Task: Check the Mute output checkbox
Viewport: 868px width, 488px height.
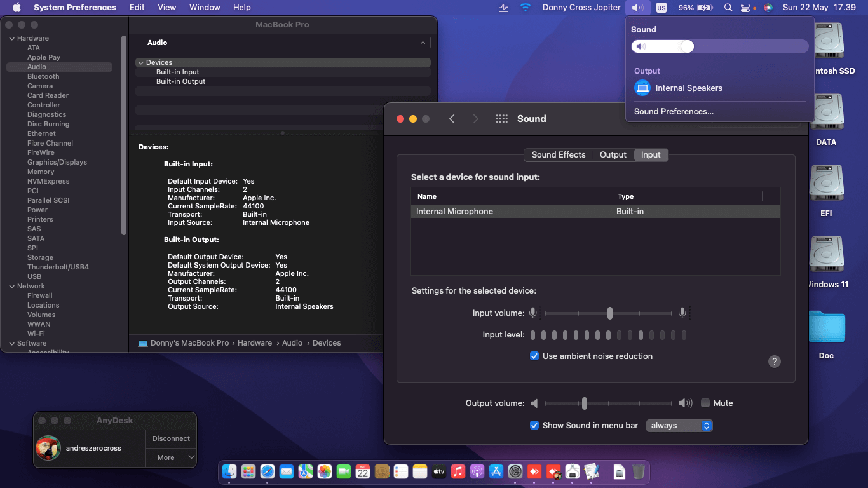Action: 705,403
